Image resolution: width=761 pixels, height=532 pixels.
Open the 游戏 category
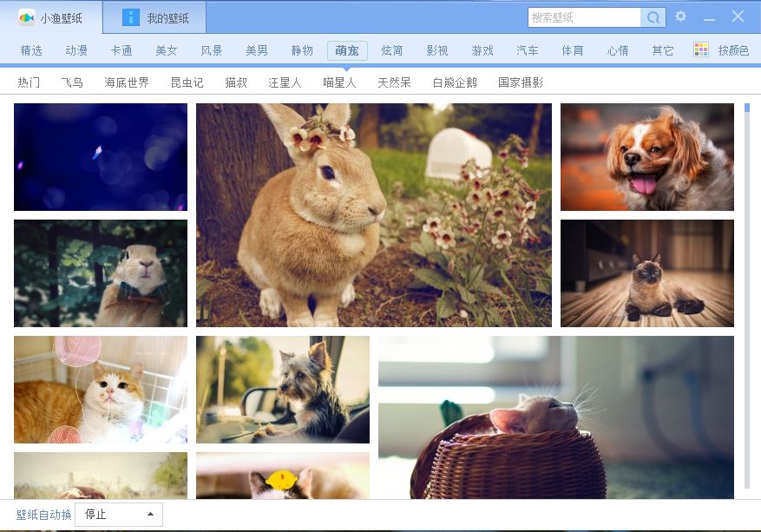coord(482,50)
